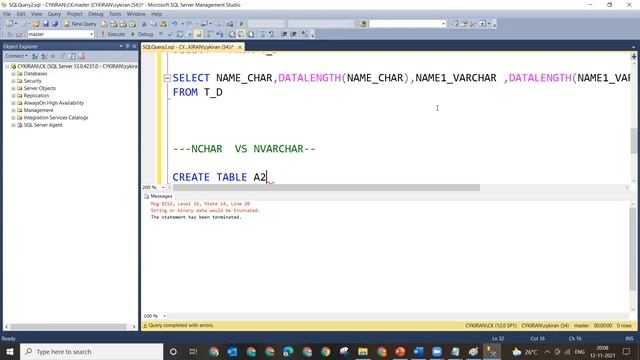Click the Refresh icon in Object Explorer
The width and height of the screenshot is (640, 360).
[x=72, y=56]
